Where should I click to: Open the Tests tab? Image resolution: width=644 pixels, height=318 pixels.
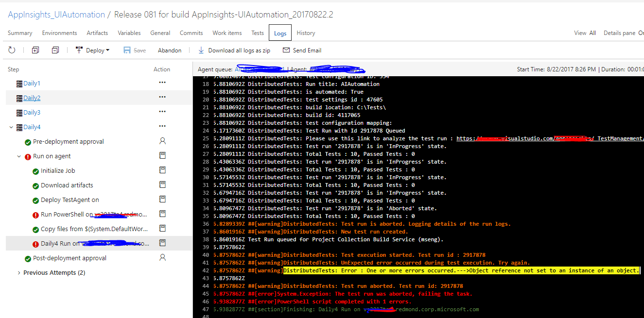(258, 33)
